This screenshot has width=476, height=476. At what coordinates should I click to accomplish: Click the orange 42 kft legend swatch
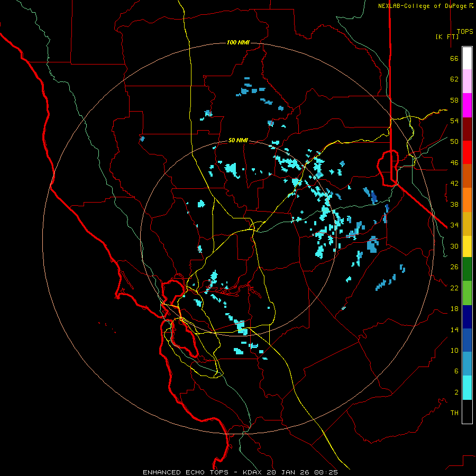[467, 200]
